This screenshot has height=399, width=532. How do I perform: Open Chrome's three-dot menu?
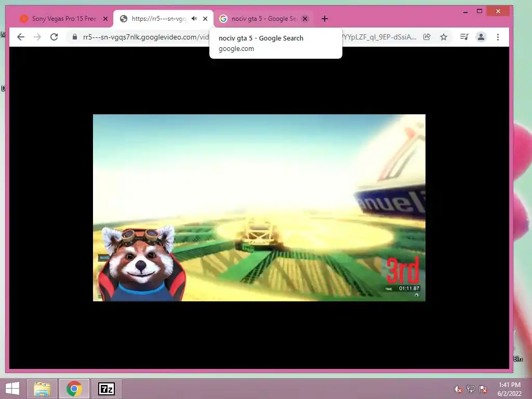pos(498,37)
